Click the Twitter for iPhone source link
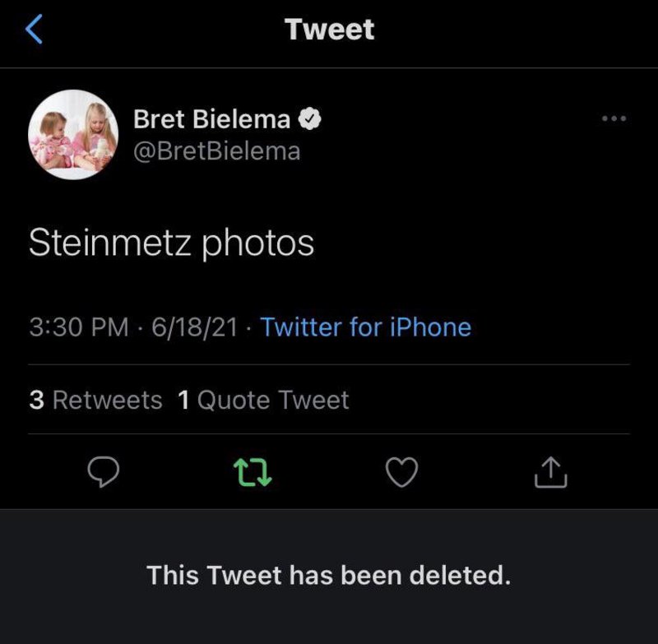This screenshot has width=658, height=644. point(366,327)
